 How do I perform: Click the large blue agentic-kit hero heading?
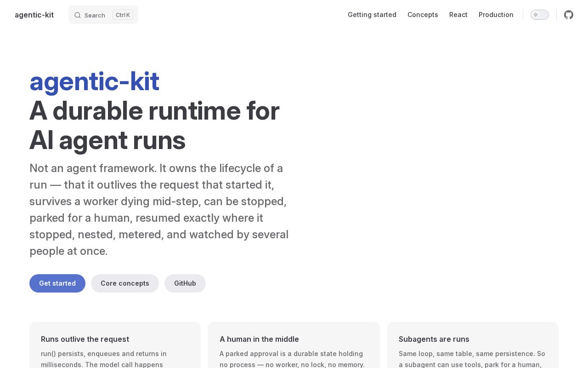pyautogui.click(x=94, y=81)
